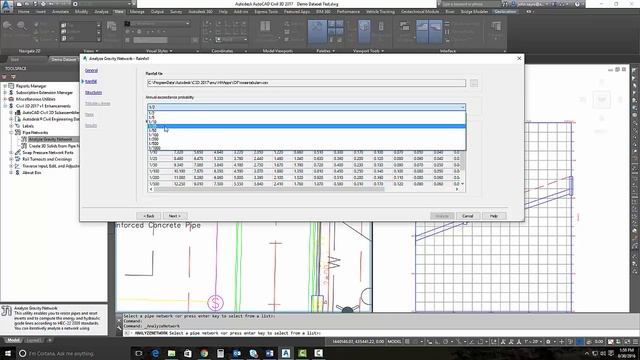Click the Rainfall file path field
The height and width of the screenshot is (360, 640).
[306, 83]
